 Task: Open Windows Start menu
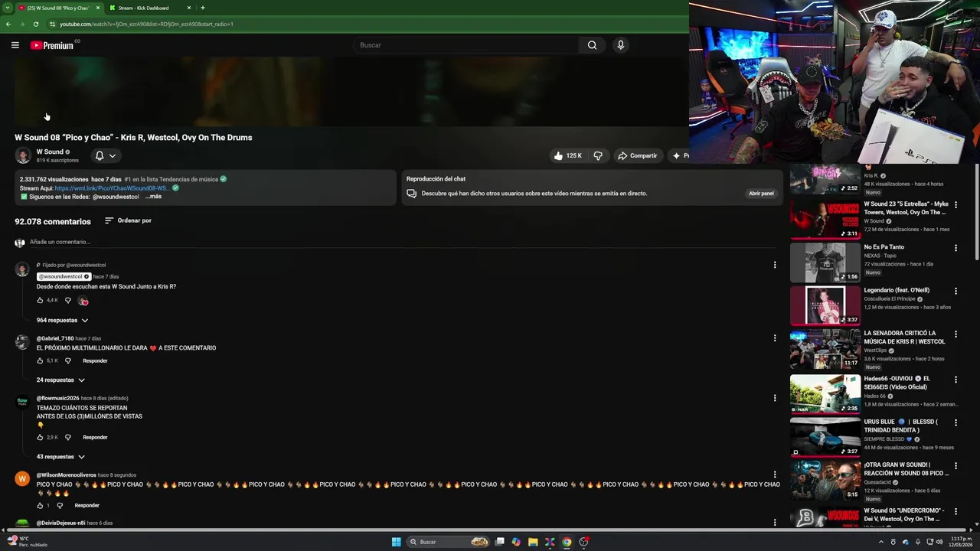[x=397, y=542]
